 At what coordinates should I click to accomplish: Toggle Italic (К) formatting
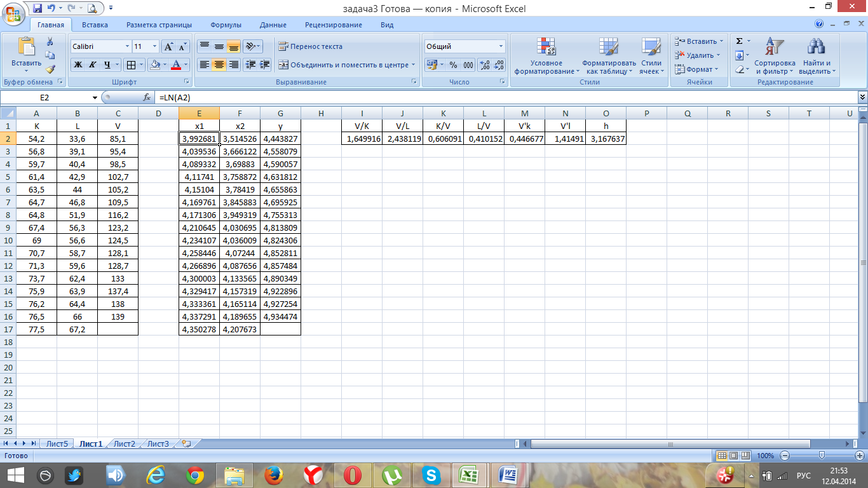92,65
